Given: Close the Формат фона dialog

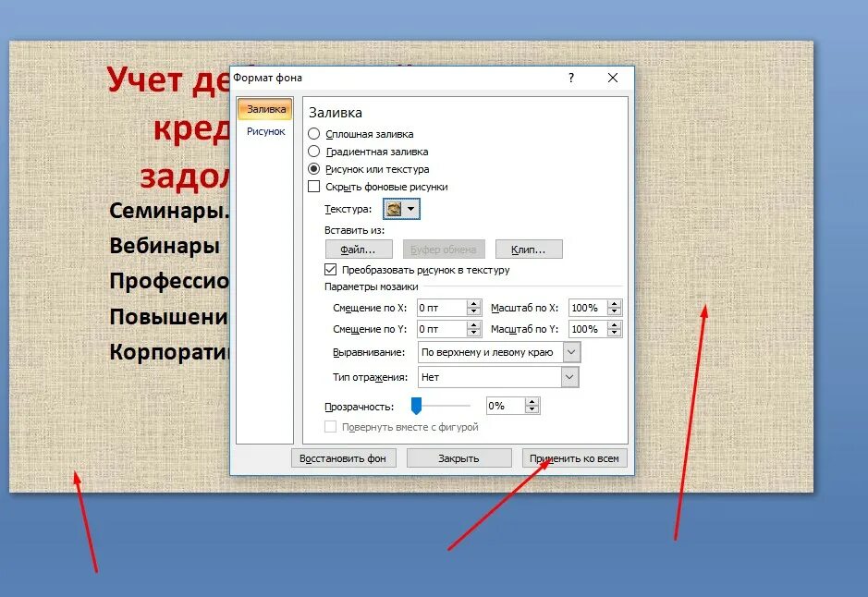Looking at the screenshot, I should [x=612, y=78].
